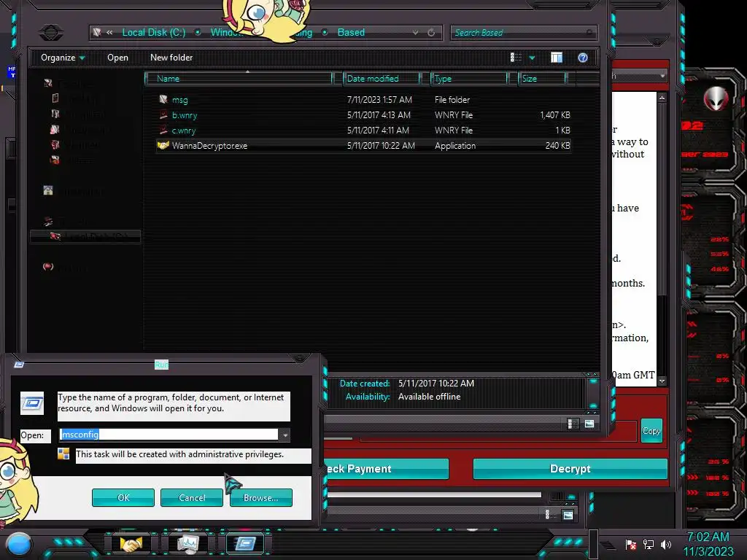
Task: Click the Open text field containing msconfig
Action: pos(169,435)
